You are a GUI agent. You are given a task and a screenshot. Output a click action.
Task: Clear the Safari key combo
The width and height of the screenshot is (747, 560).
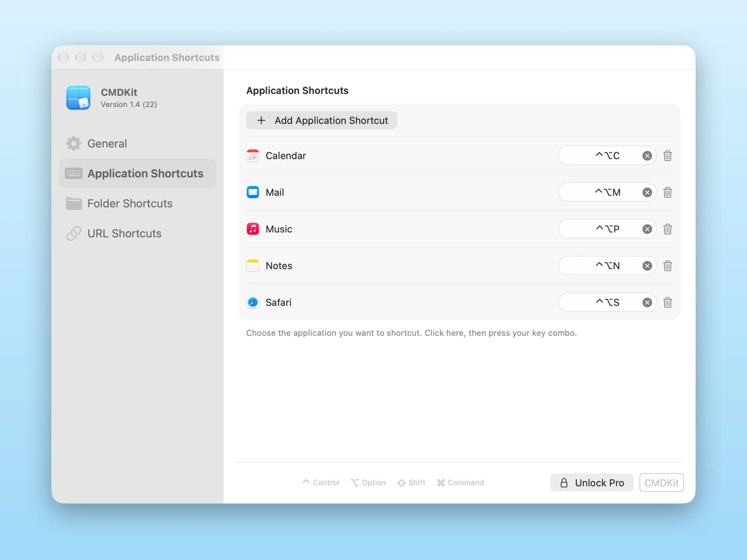pyautogui.click(x=647, y=302)
